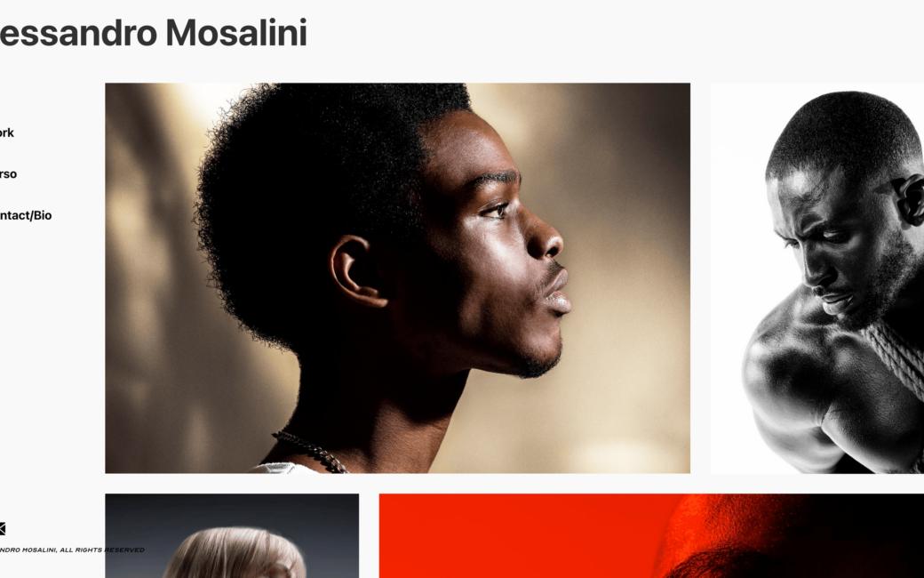Click the envelope email icon
This screenshot has height=578, width=924.
(2, 528)
